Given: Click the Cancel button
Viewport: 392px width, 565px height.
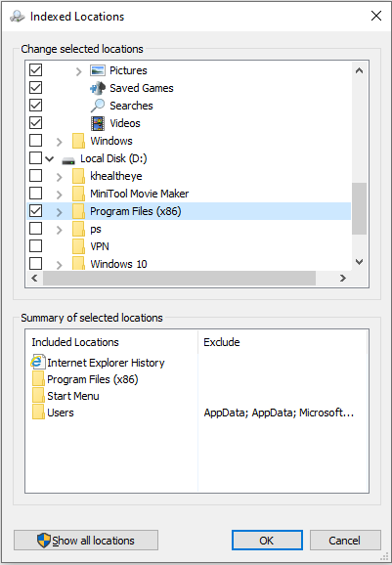Looking at the screenshot, I should point(345,541).
